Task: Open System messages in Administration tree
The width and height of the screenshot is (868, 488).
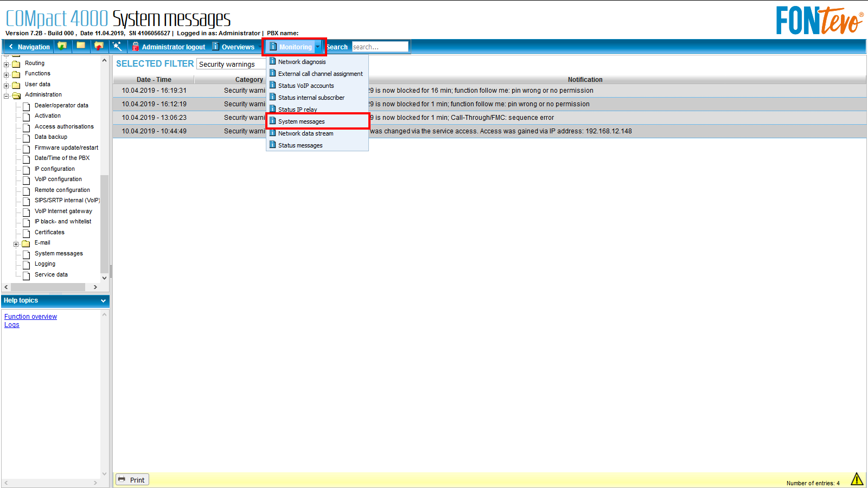Action: point(59,253)
